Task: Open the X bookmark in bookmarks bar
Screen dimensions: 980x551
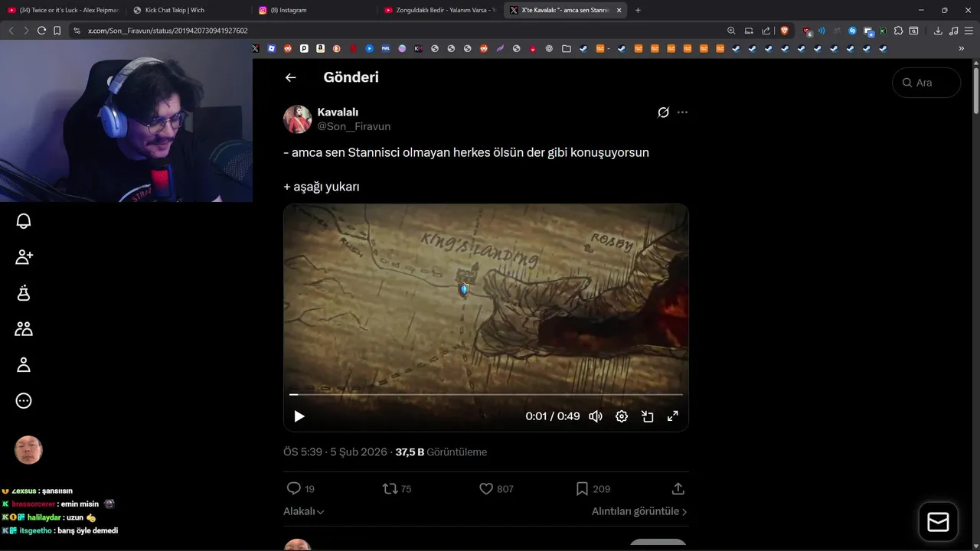Action: 256,48
